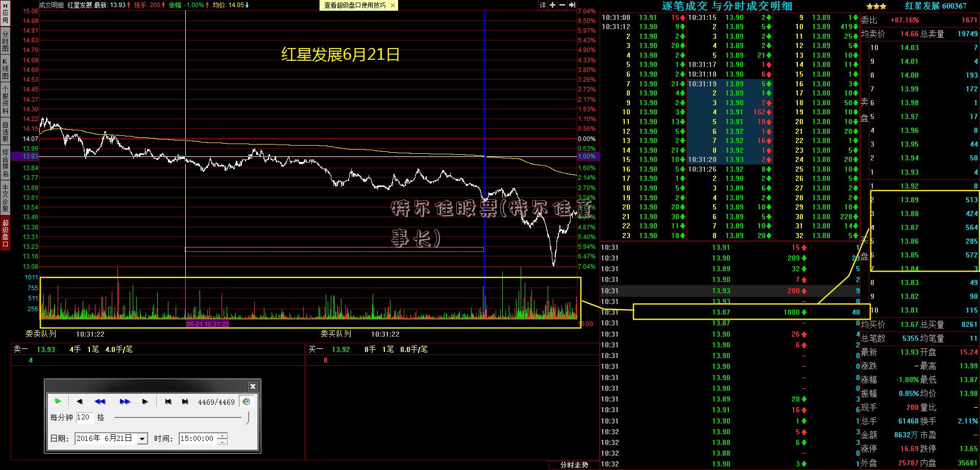Click 成交明细 label in chart header
This screenshot has width=980, height=470.
point(52,5)
